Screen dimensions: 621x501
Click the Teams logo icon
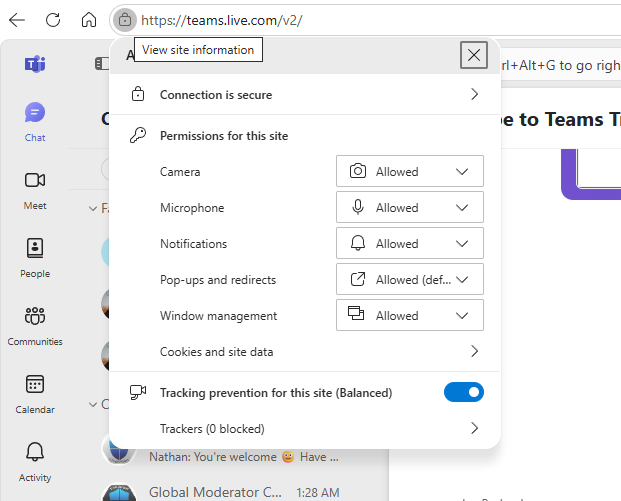[35, 63]
